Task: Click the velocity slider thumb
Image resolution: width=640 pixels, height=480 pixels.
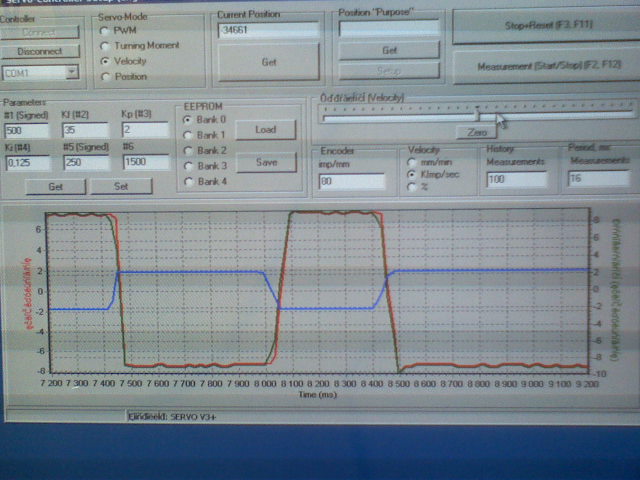Action: click(x=477, y=114)
